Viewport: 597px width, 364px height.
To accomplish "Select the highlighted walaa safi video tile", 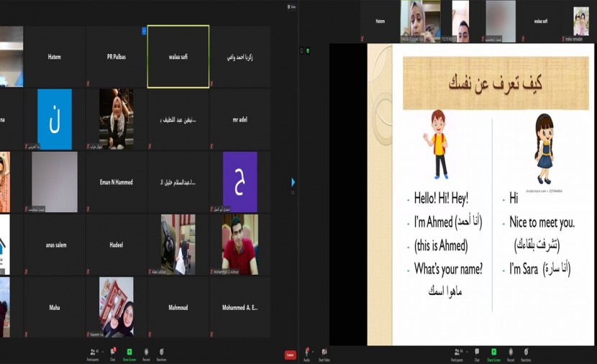I will pos(178,57).
